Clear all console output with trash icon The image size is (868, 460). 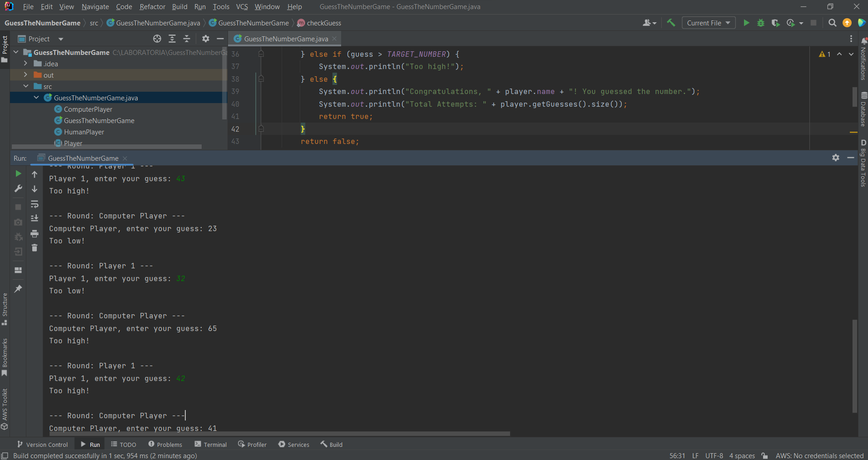click(35, 248)
